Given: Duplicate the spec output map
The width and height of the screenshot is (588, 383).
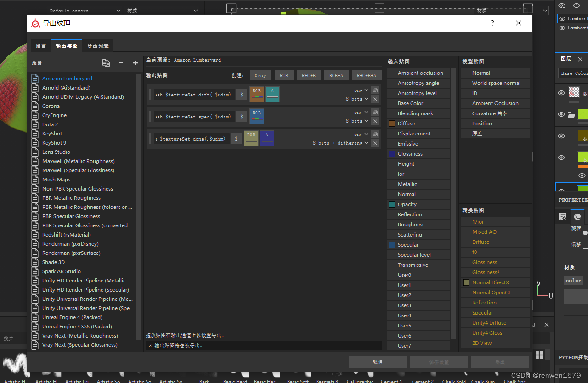Looking at the screenshot, I should 375,112.
